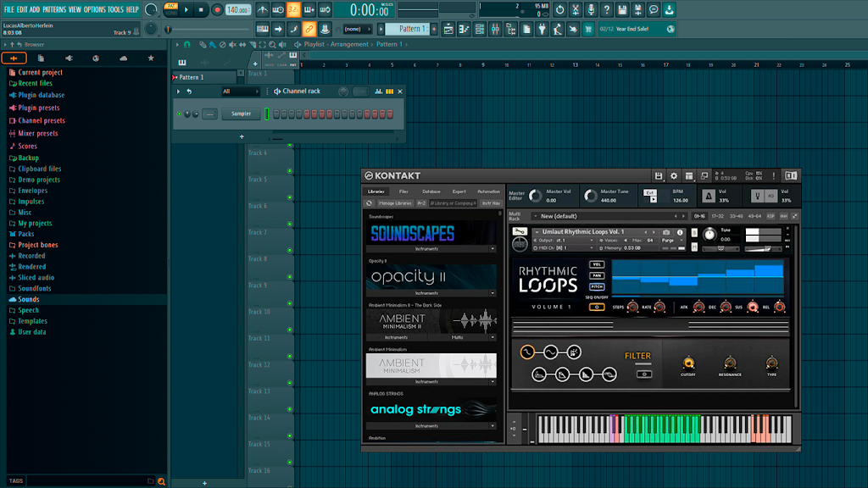
Task: Open the FILE menu
Action: [8, 9]
